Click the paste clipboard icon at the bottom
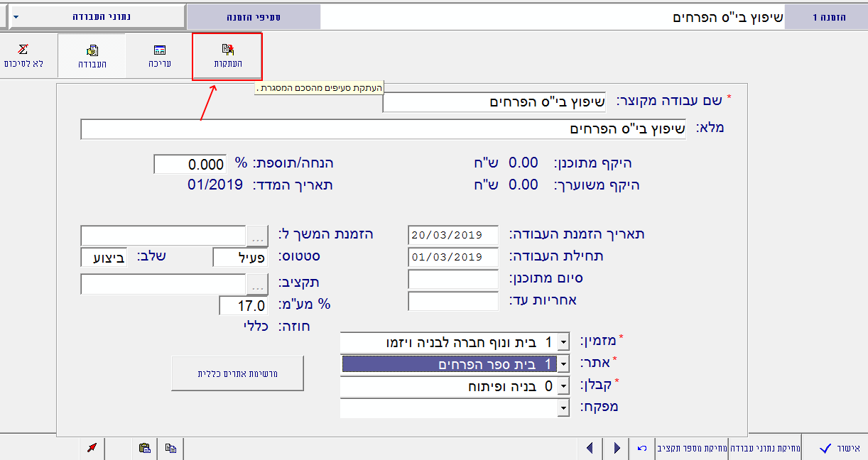Screen dimensions: 868x460 146,448
